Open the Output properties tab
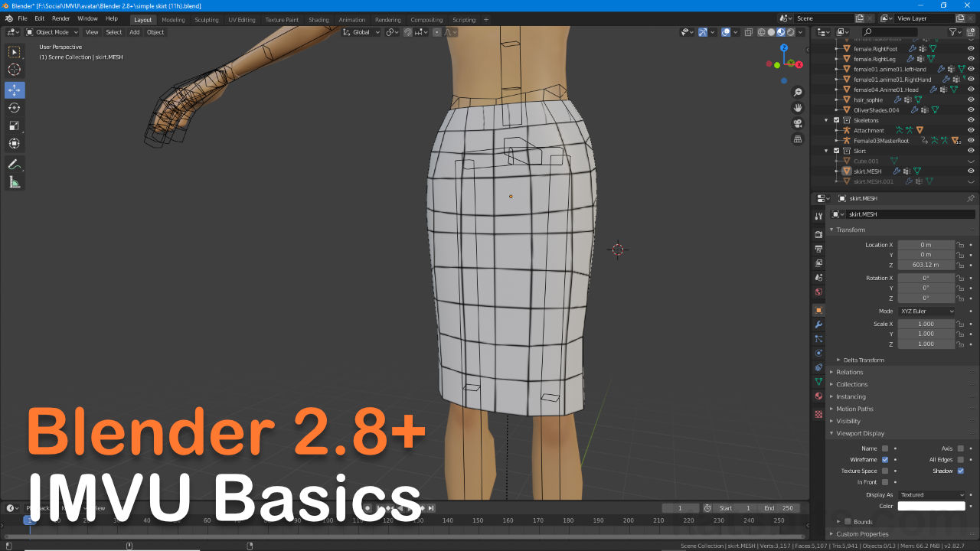Image resolution: width=980 pixels, height=551 pixels. click(818, 249)
